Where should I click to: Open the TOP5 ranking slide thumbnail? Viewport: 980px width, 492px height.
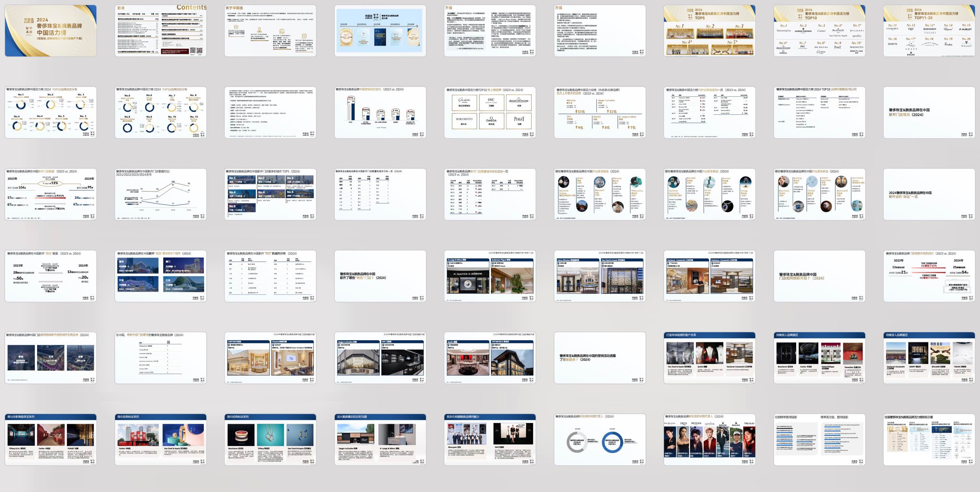[x=709, y=30]
